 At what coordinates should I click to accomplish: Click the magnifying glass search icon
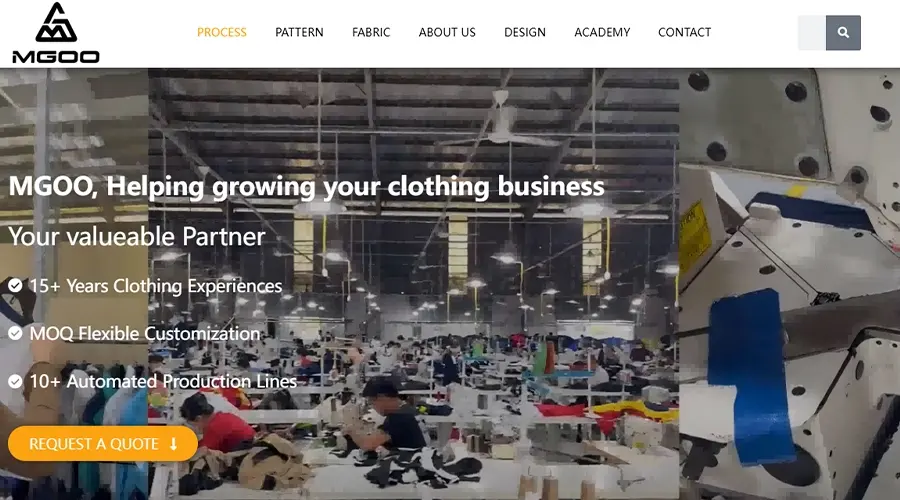click(x=843, y=33)
